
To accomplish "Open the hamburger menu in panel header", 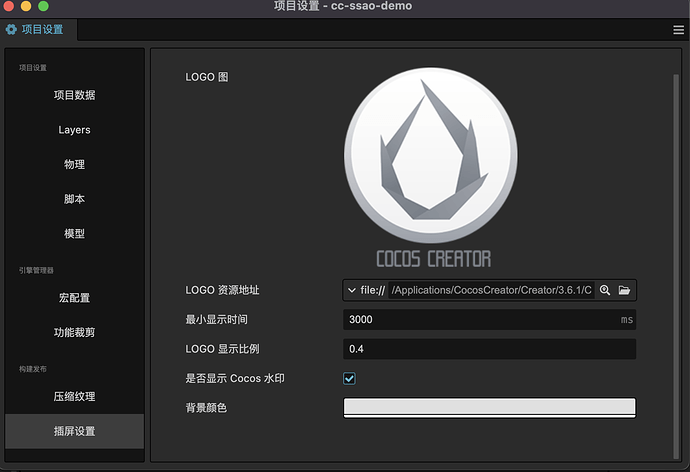I will click(x=678, y=29).
